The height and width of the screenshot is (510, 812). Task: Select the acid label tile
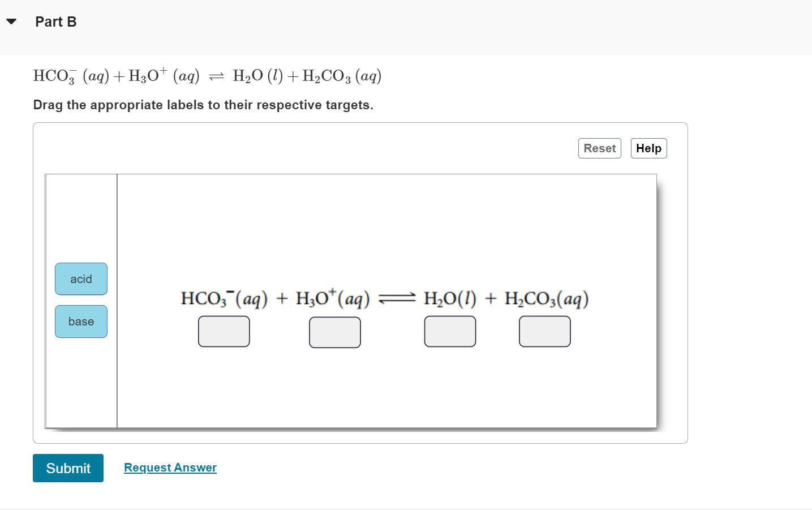(x=81, y=279)
